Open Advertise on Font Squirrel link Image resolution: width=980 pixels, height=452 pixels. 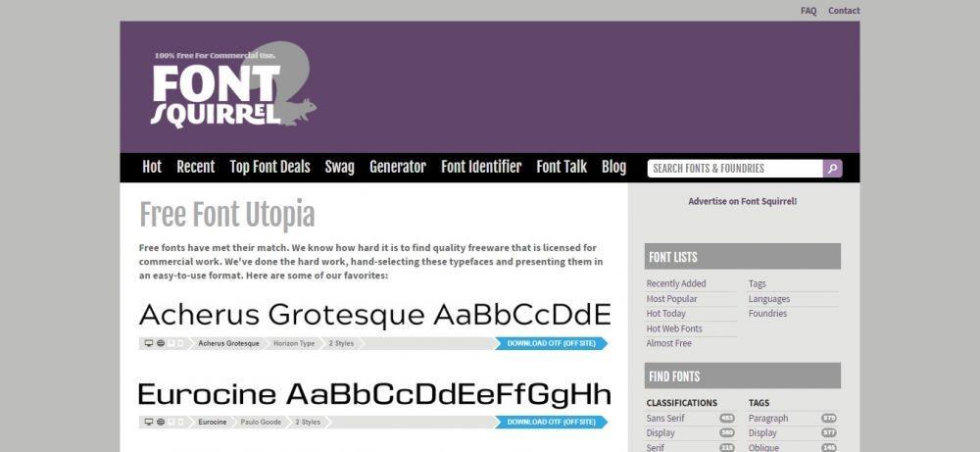743,201
